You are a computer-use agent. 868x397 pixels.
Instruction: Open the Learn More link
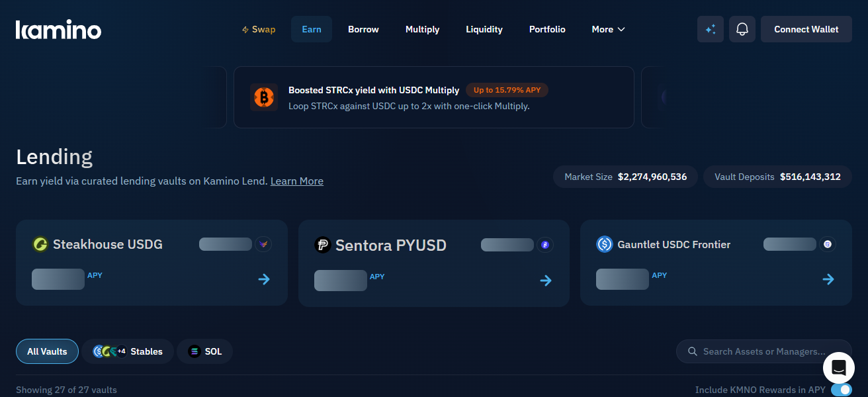pos(297,181)
